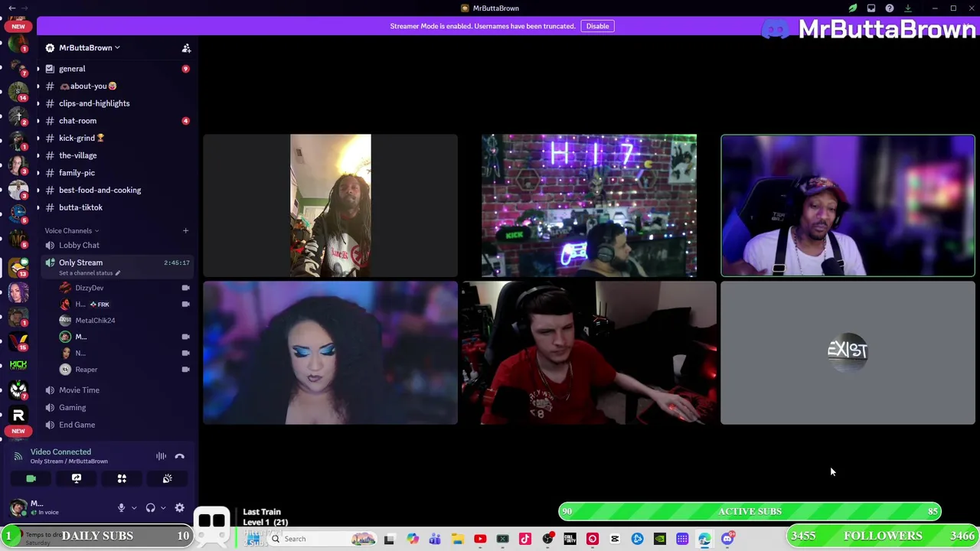Open the general channel
980x551 pixels.
72,69
